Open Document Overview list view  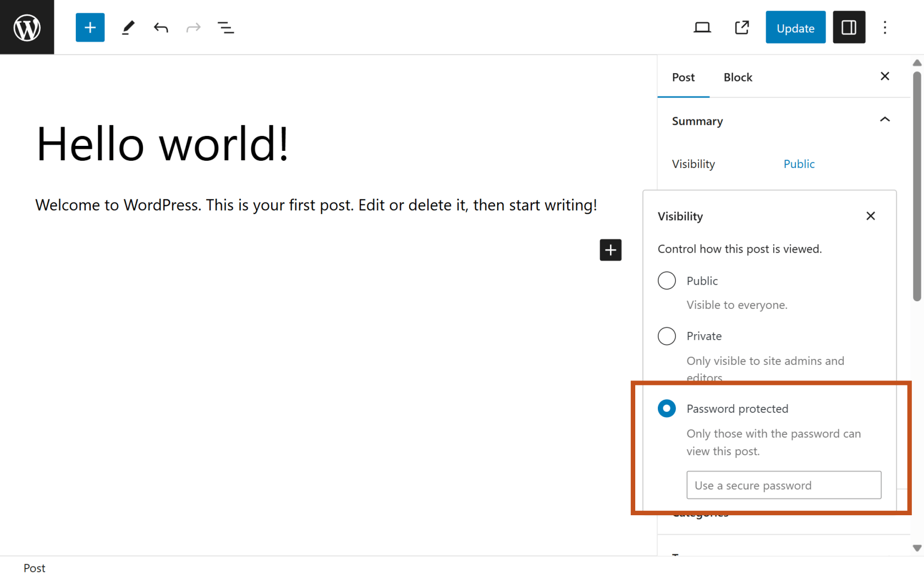(226, 28)
